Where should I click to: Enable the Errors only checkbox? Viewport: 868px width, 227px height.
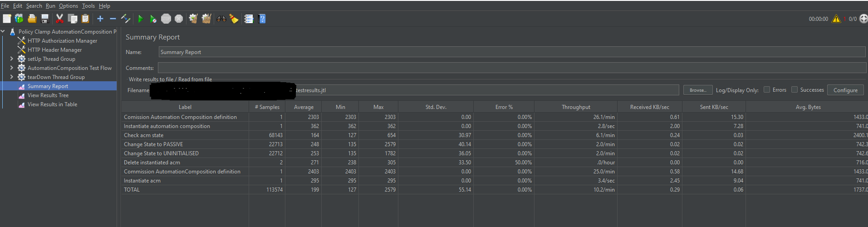coord(767,89)
